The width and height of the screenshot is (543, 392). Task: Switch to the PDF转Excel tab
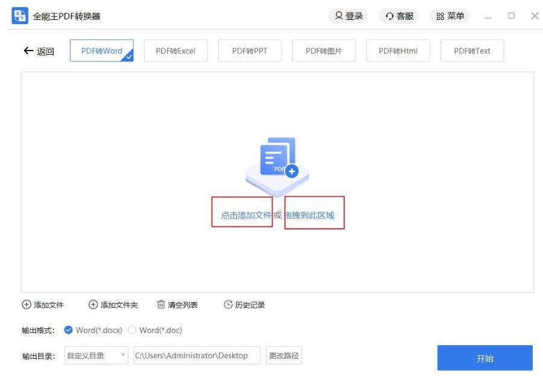coord(175,51)
